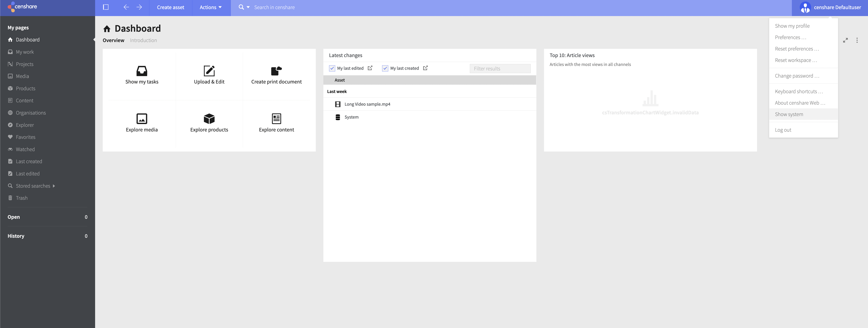Image resolution: width=868 pixels, height=328 pixels.
Task: Go back with the left arrow
Action: coord(126,7)
